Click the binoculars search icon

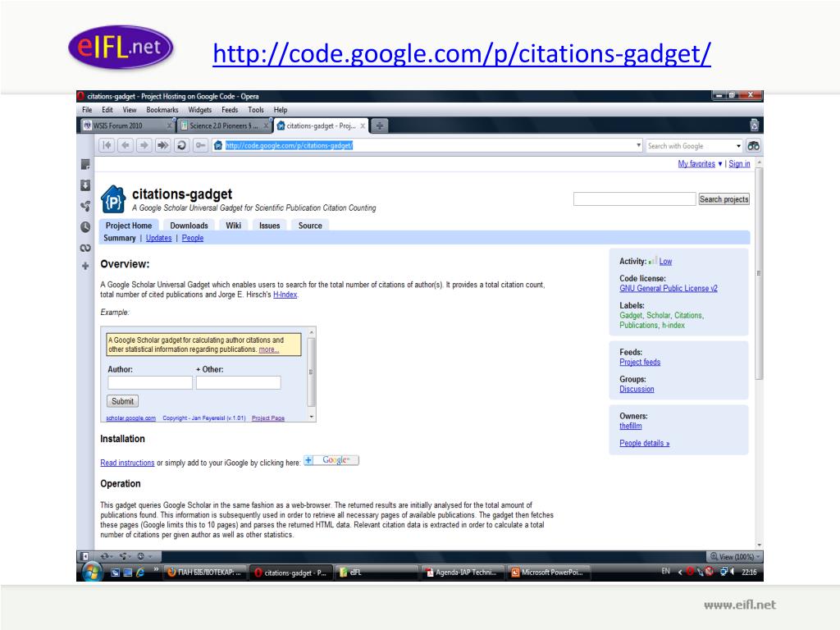coord(754,146)
